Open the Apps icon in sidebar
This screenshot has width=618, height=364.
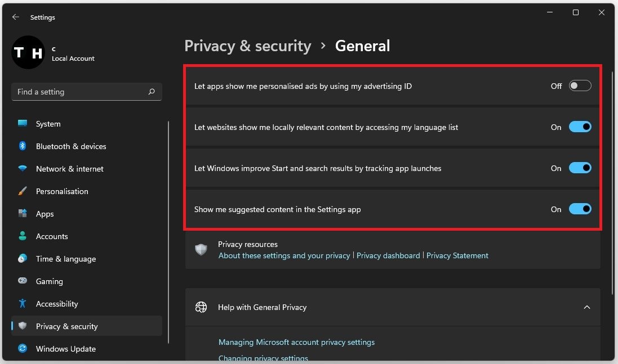(23, 214)
